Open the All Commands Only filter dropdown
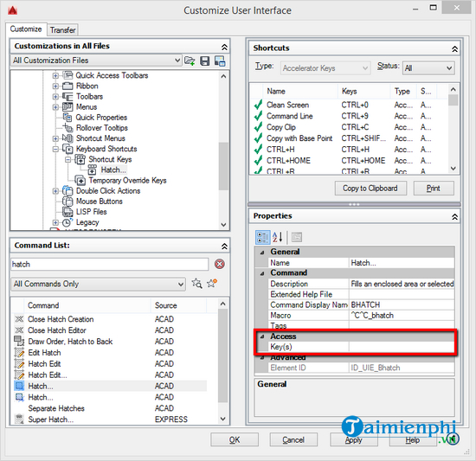The width and height of the screenshot is (476, 461). tap(98, 284)
